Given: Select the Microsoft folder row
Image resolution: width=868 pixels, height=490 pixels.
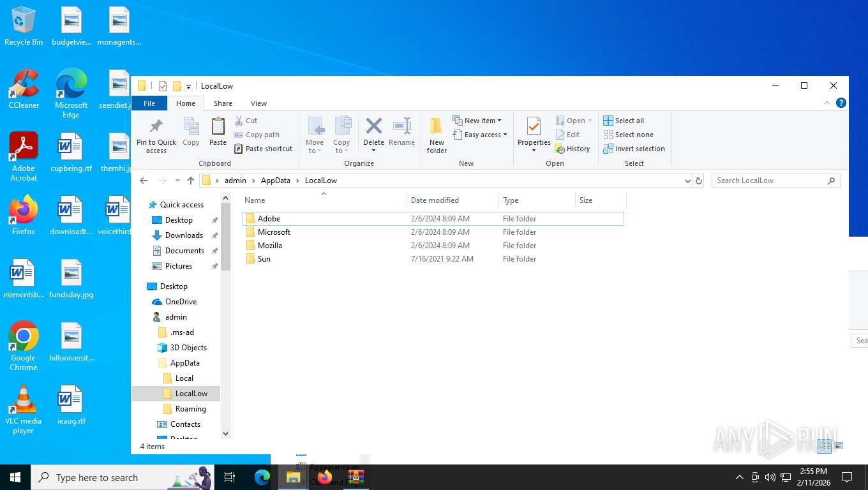Looking at the screenshot, I should tap(433, 232).
